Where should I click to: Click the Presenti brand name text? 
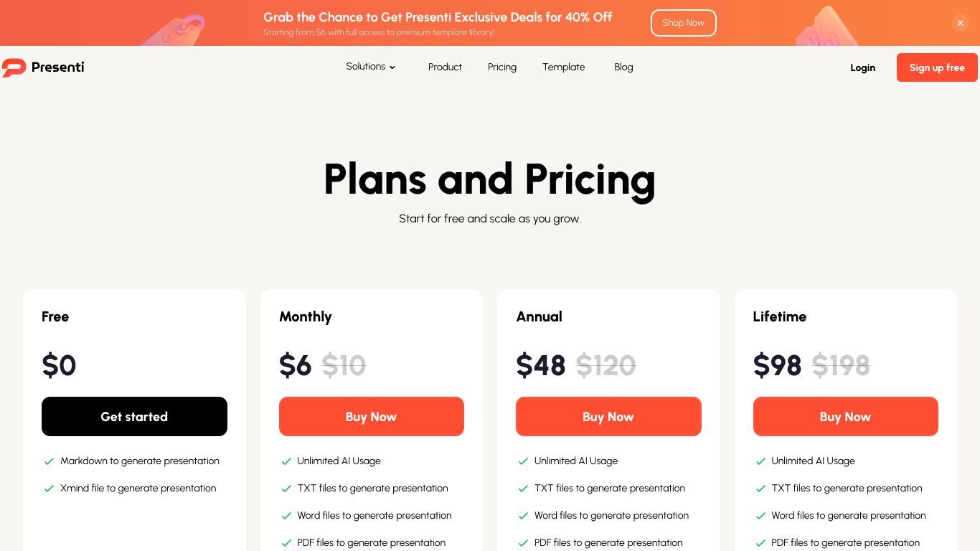click(x=58, y=67)
